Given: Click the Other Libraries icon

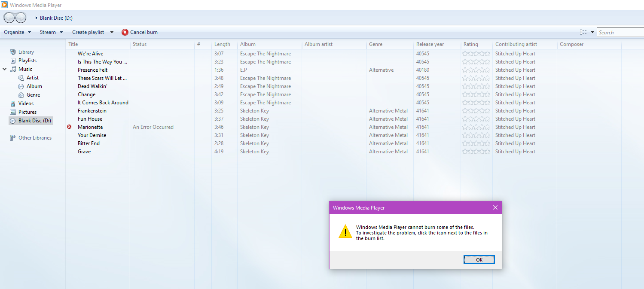Looking at the screenshot, I should [13, 138].
